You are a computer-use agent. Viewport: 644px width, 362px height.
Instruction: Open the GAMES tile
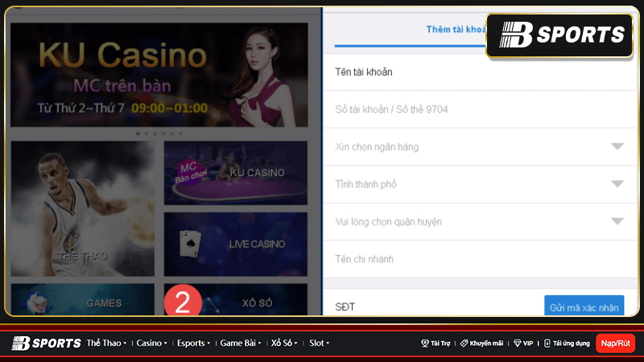pos(83,299)
